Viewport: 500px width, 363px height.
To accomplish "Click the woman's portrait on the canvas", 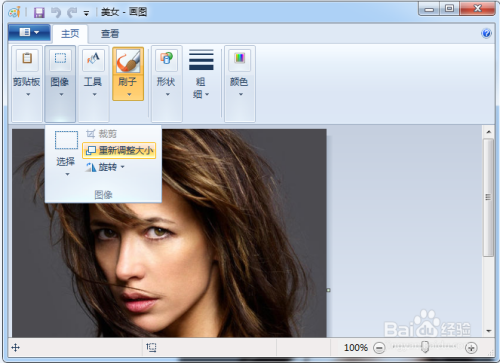I will coord(169,233).
